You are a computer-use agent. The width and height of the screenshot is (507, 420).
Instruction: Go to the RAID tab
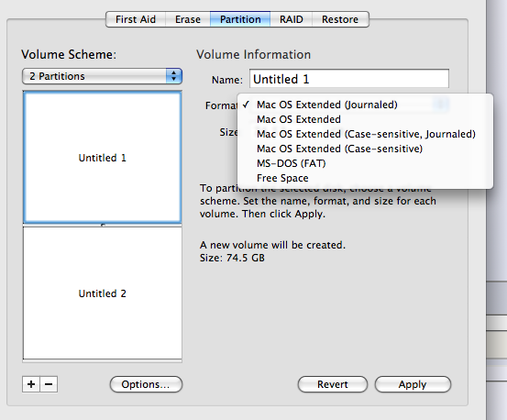[292, 19]
